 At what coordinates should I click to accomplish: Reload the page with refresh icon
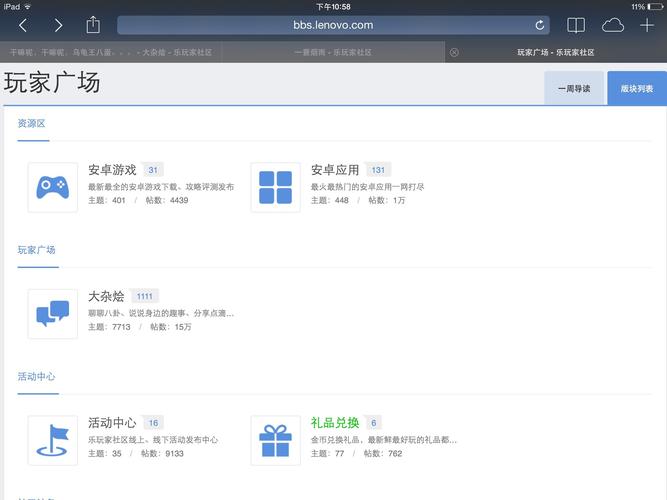(x=541, y=25)
